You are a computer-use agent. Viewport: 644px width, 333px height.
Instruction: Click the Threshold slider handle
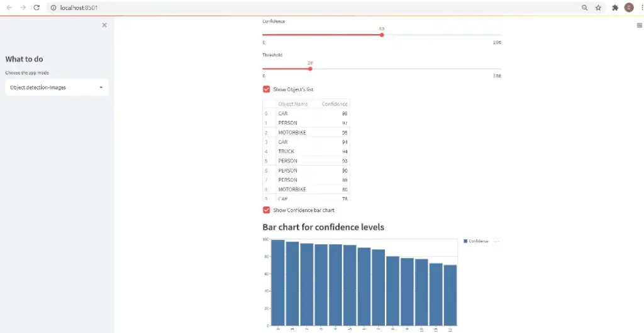pos(310,69)
